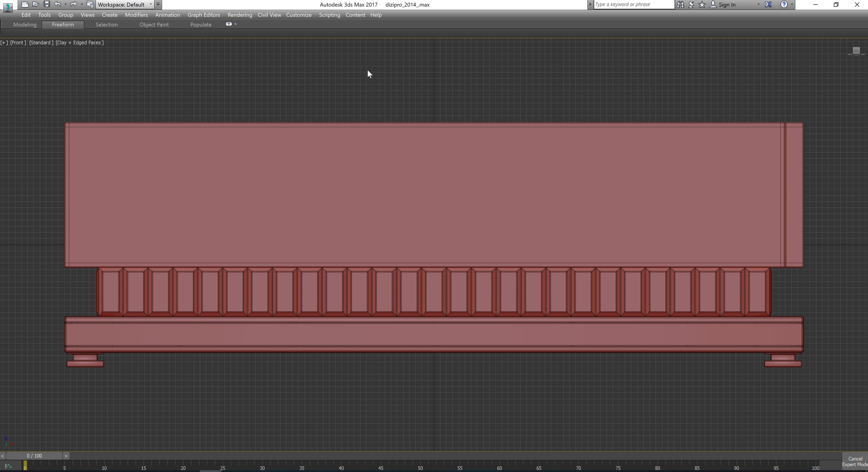Save the scene with the floppy disk icon

47,4
